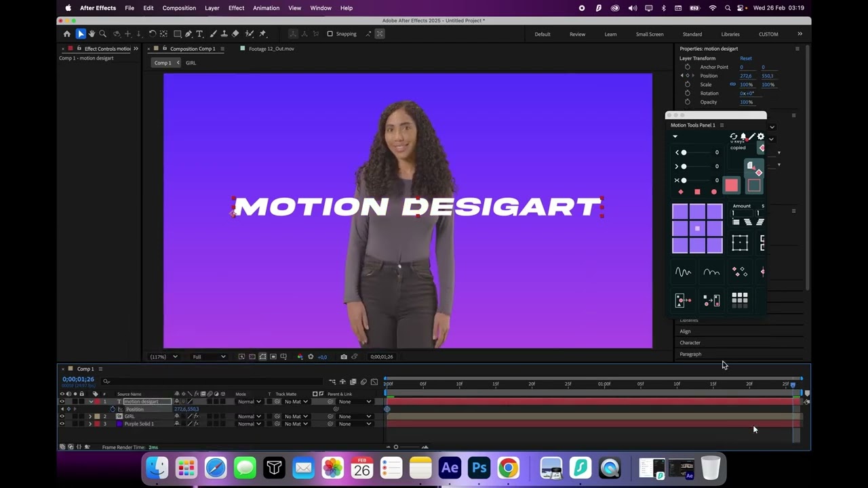Open the Align panel

point(686,331)
